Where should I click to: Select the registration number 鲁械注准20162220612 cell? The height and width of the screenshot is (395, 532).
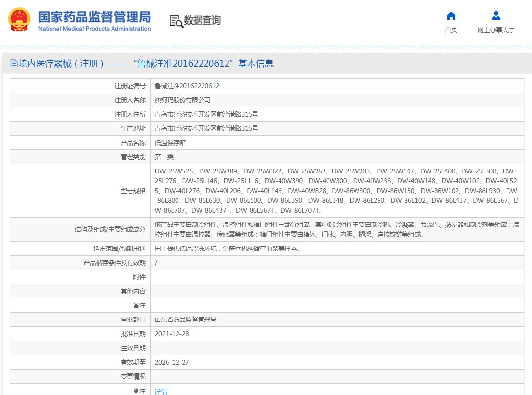(187, 86)
